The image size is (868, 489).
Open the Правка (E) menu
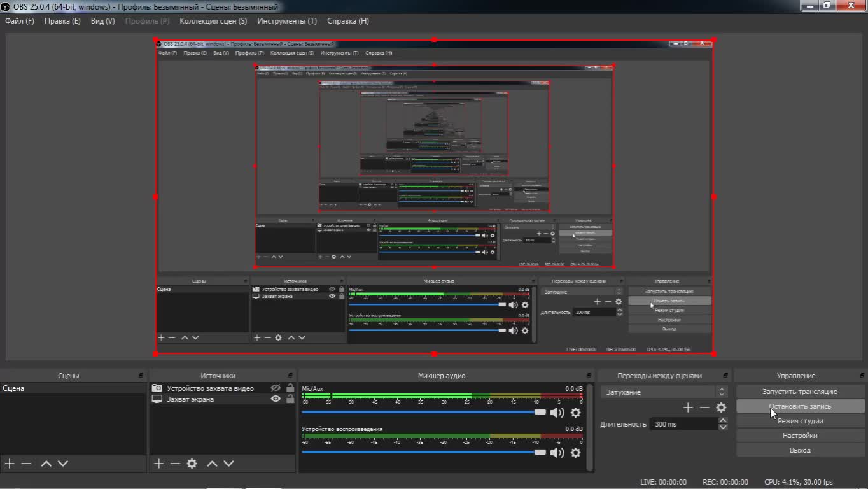point(62,21)
